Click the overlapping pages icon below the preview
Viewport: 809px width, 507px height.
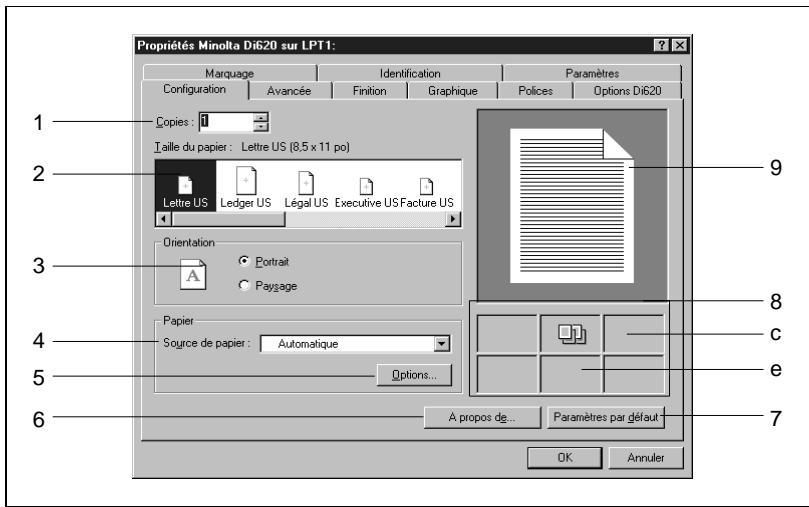pyautogui.click(x=571, y=334)
